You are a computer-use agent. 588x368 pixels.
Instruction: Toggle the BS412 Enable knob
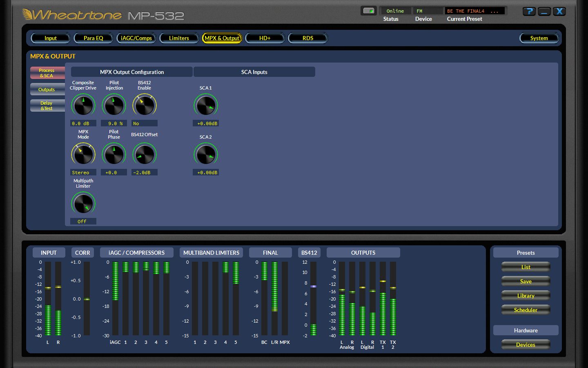pyautogui.click(x=145, y=105)
